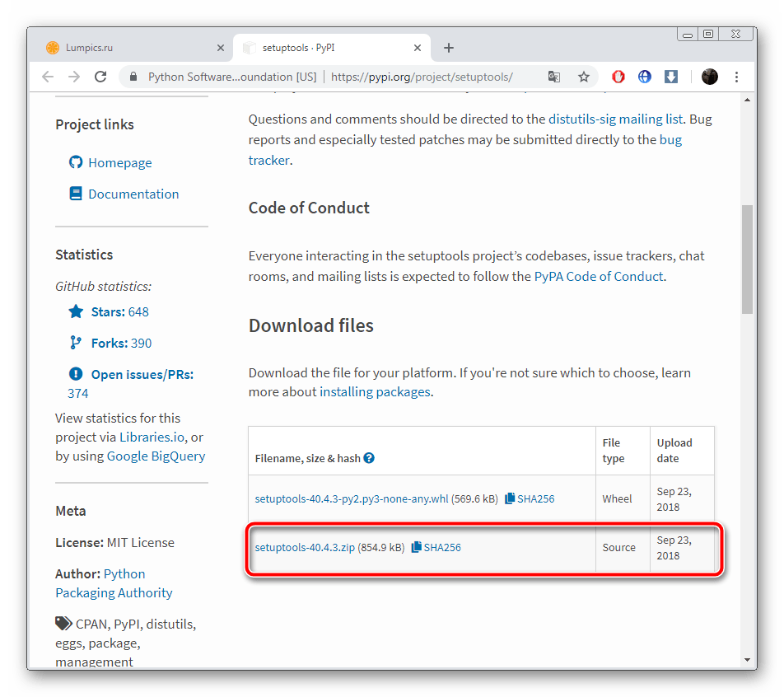Screen dimensions: 784x697
Task: Open a new browser tab
Action: click(449, 48)
